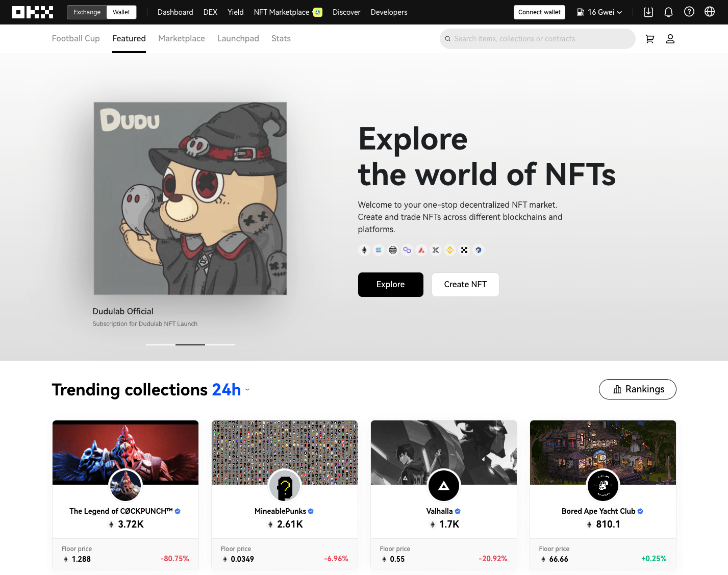Switch to the Marketplace tab
728x575 pixels.
click(182, 39)
